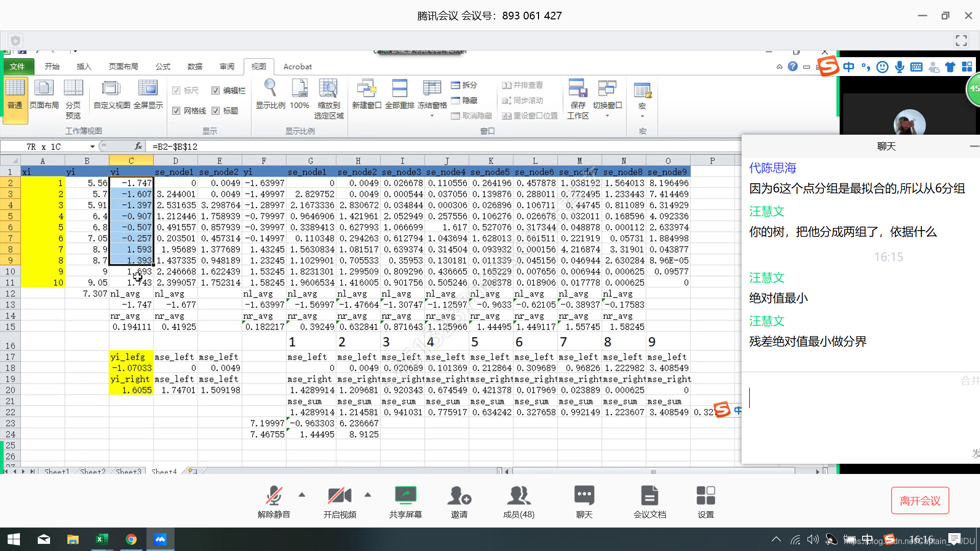Viewport: 980px width, 551px height.
Task: Open the Name Box dropdown arrow
Action: coord(92,147)
